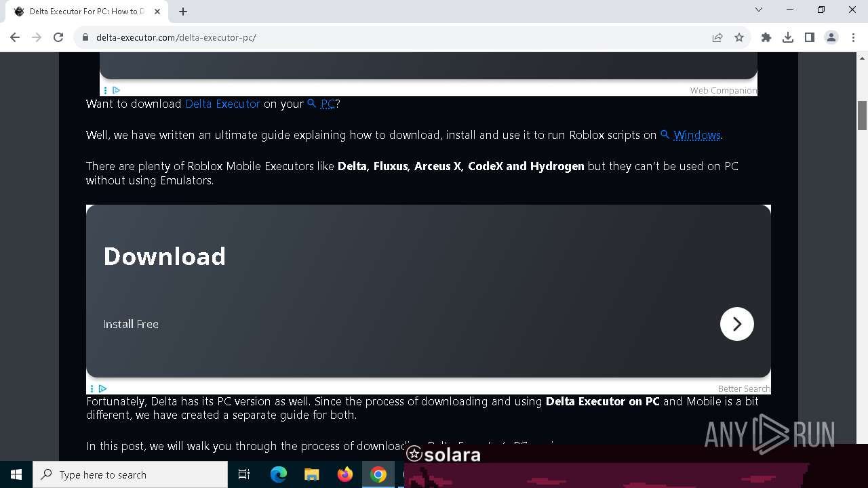Screen dimensions: 868x488
Task: Launch Microsoft Edge from taskbar
Action: point(279,474)
